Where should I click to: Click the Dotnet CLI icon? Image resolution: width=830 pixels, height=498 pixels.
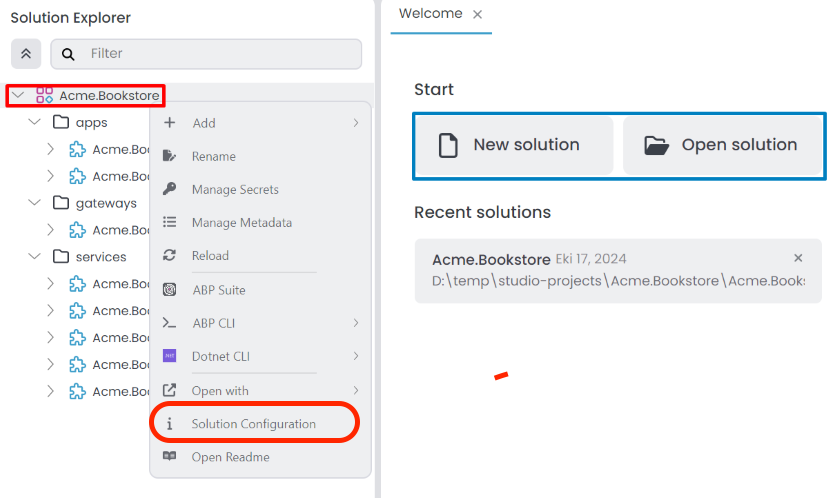coord(170,356)
